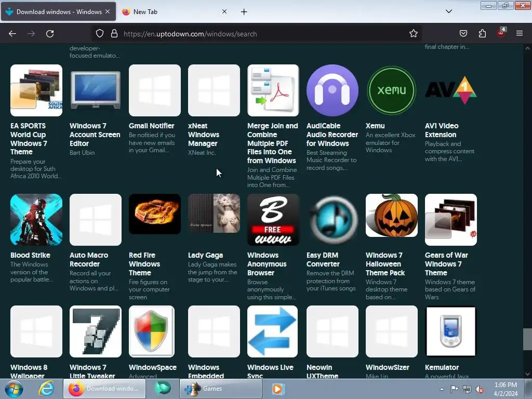Open the Easy DRM Converter title link

(x=323, y=260)
